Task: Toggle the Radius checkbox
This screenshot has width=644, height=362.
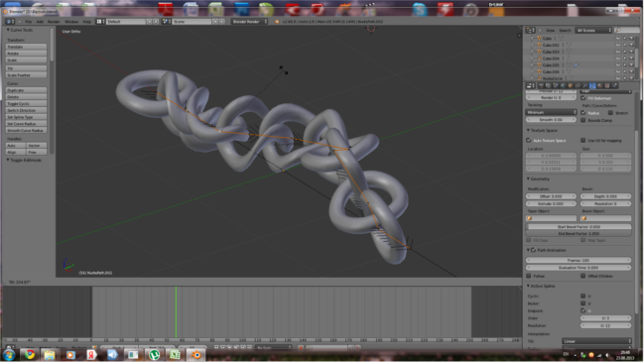Action: [583, 112]
